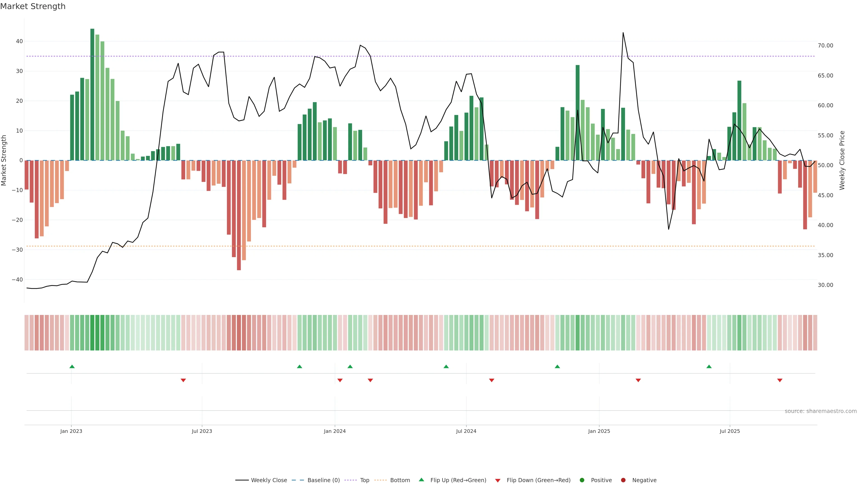Click the Market Strength chart title

point(33,6)
